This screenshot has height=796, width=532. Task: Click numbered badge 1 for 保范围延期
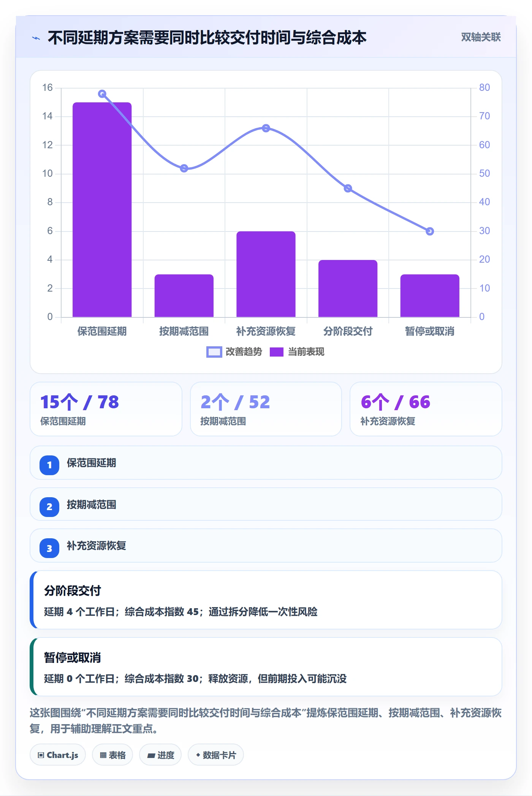click(x=49, y=465)
